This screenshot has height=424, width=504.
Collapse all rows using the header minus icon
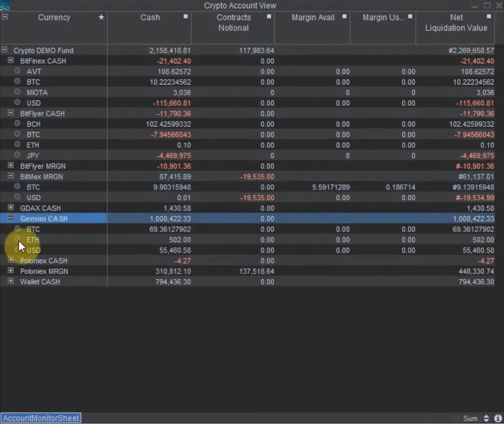5,17
